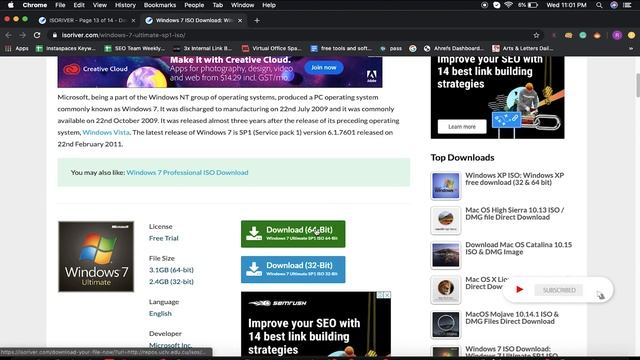Click Learn more on the sidebar SEO ad
Viewport: 640px width, 360px height.
[462, 127]
